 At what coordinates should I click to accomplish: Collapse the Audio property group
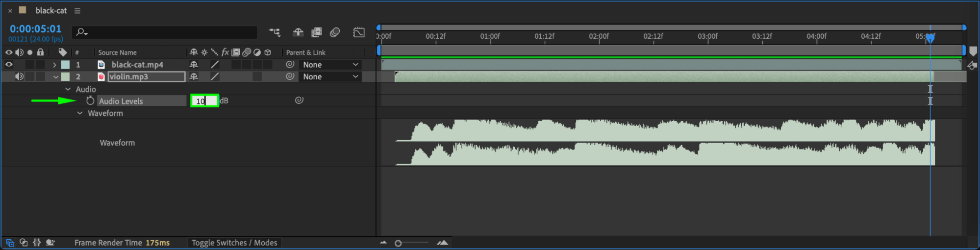68,89
